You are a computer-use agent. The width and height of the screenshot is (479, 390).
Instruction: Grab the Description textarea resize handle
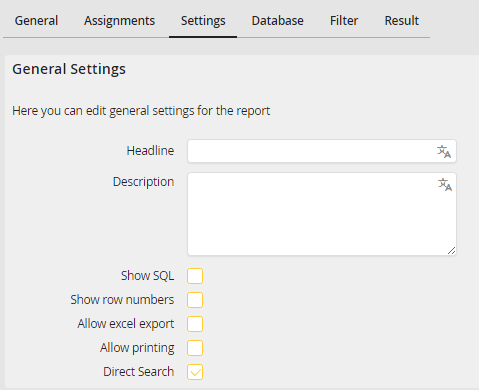pos(451,251)
